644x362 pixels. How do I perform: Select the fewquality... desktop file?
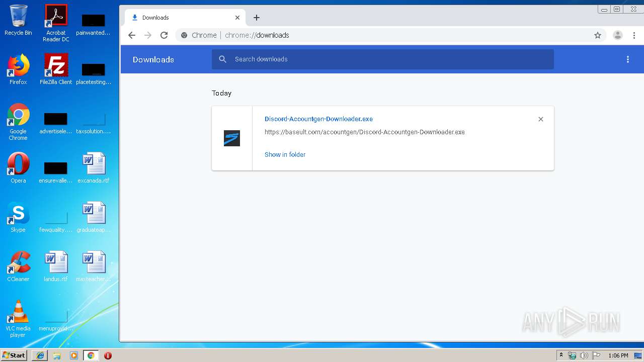[56, 220]
